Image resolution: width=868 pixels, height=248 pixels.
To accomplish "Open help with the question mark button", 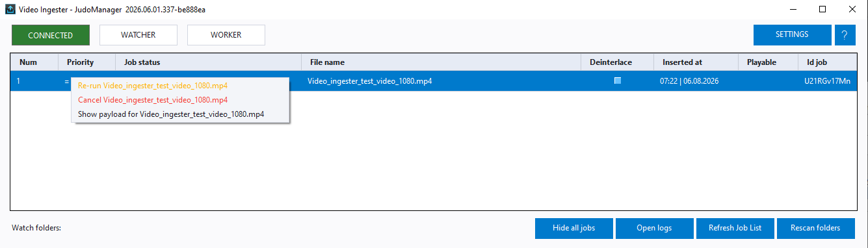I will [x=845, y=35].
